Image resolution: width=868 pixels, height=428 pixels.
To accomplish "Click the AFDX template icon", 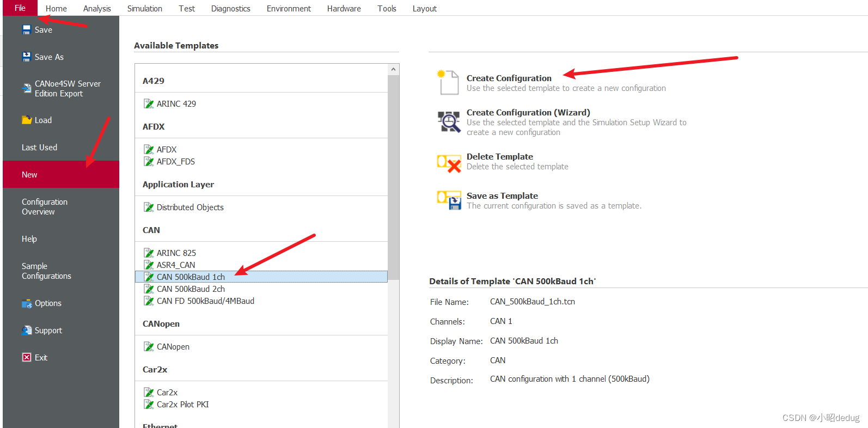I will click(x=149, y=149).
